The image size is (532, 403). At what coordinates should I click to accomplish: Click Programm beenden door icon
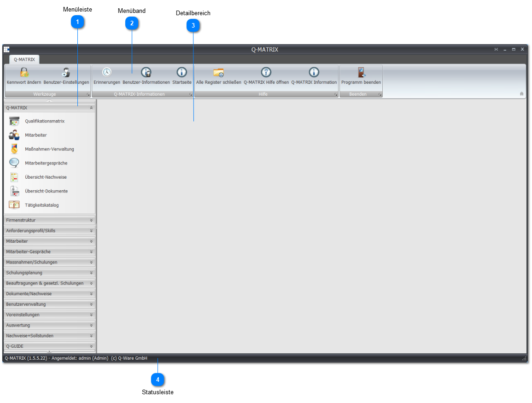[361, 72]
